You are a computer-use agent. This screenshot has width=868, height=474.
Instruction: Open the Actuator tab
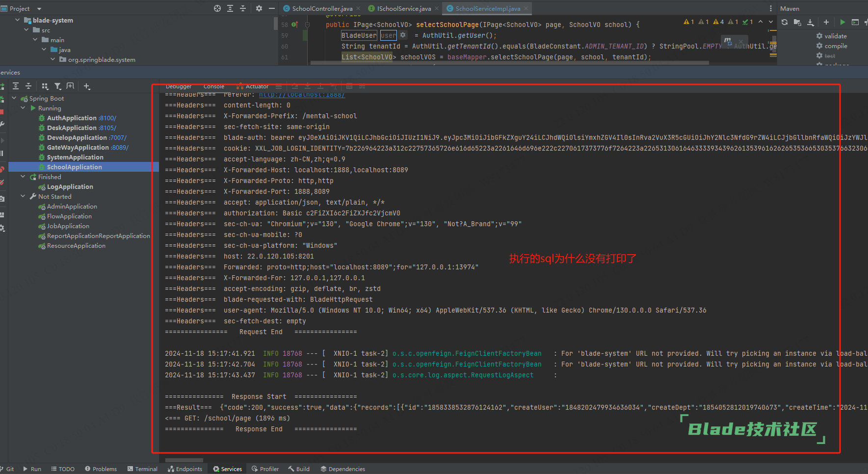click(x=253, y=86)
